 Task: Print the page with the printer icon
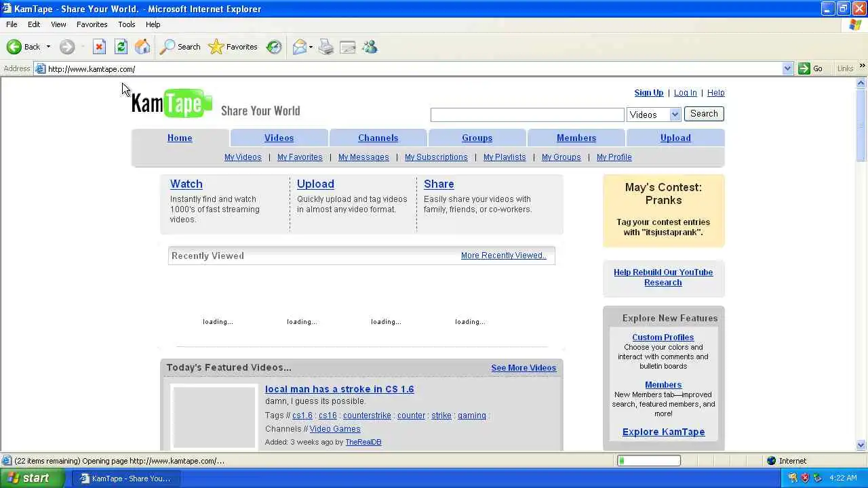tap(326, 47)
